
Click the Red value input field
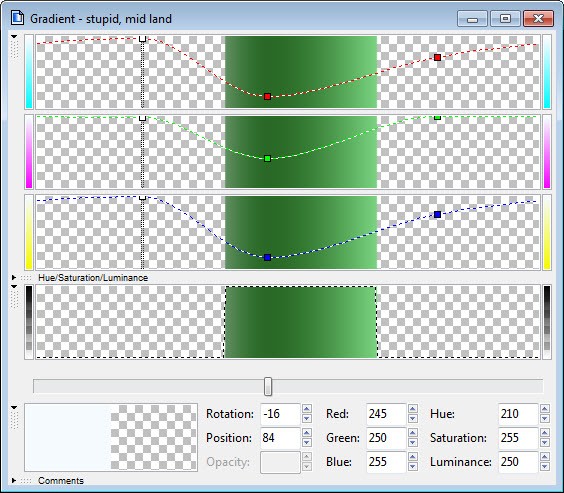click(386, 414)
